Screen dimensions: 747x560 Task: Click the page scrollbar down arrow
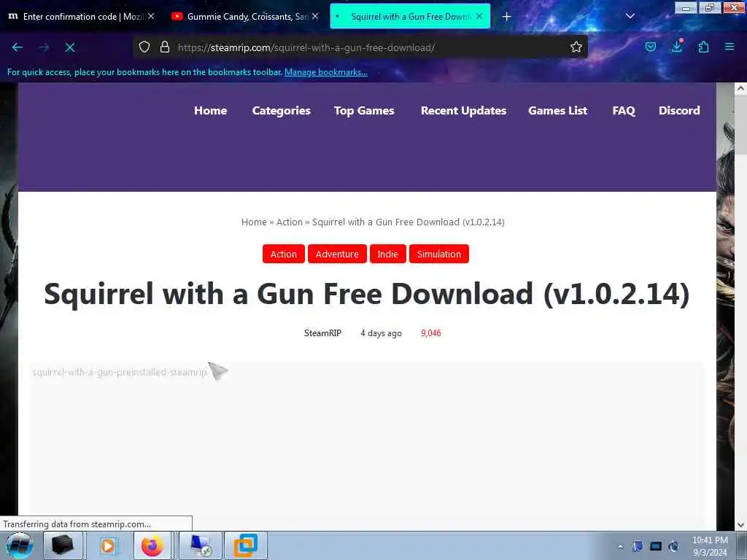coord(740,525)
